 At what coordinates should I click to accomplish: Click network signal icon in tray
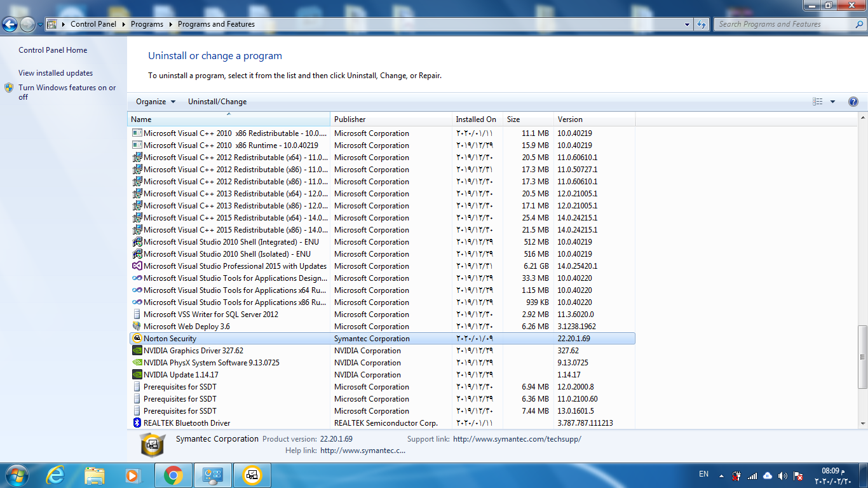pos(752,476)
